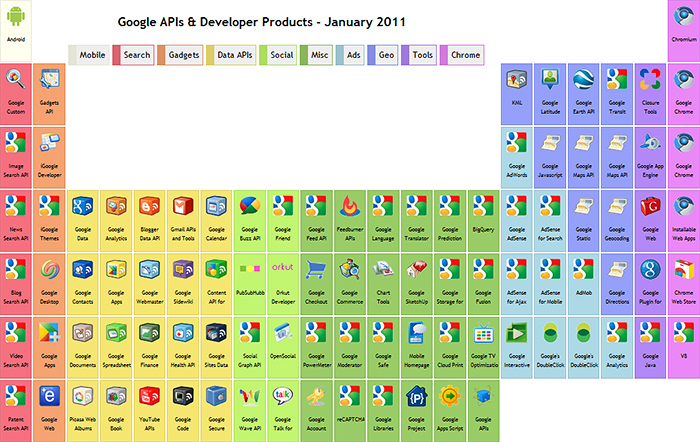Select the Google Custom search magnifier icon
700x442 pixels.
tap(16, 79)
